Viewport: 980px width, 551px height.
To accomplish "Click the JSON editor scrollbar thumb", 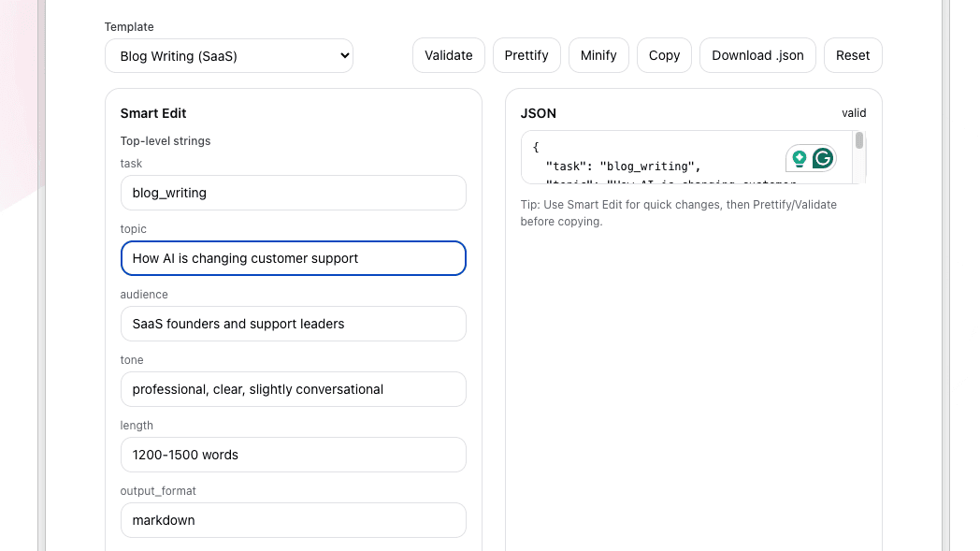I will pos(859,141).
